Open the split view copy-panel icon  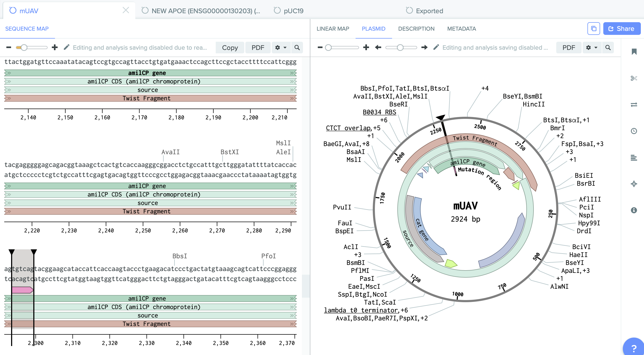click(x=594, y=29)
